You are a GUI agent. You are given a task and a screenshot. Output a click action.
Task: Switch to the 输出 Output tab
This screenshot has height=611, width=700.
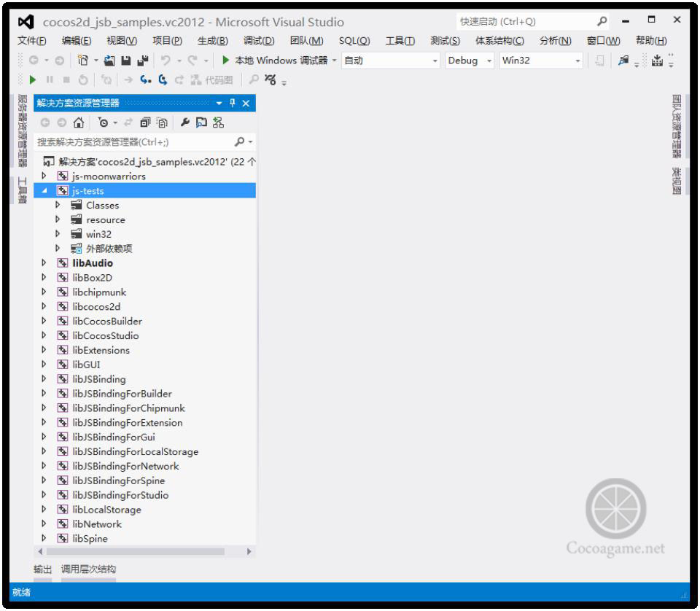coord(43,569)
